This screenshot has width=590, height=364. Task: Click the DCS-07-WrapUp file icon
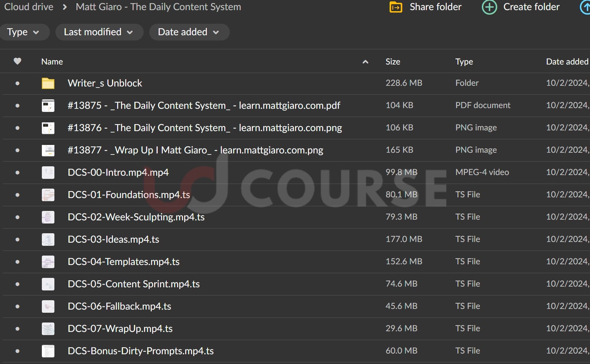[48, 329]
